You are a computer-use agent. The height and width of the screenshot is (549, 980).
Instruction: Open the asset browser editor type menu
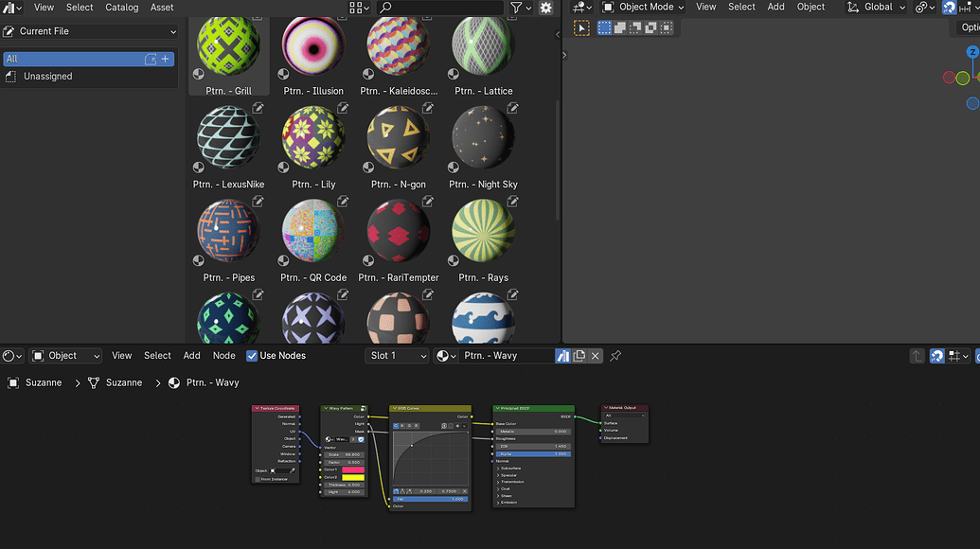pyautogui.click(x=12, y=8)
